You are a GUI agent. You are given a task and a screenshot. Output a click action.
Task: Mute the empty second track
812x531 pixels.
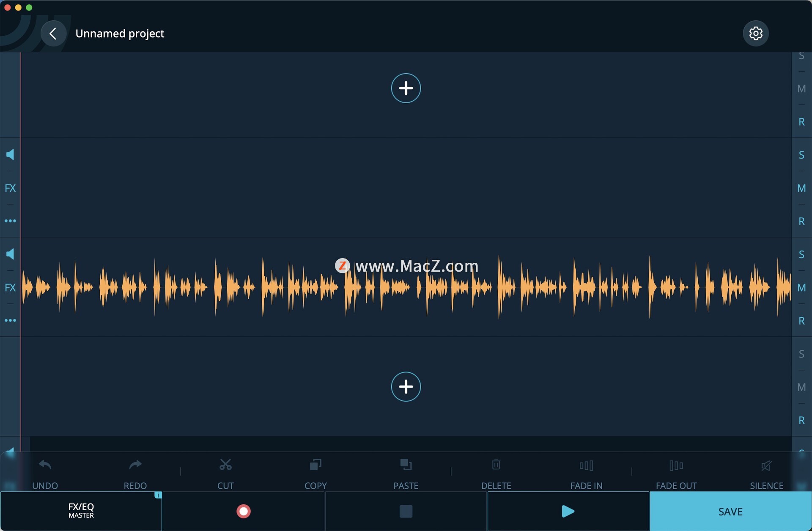801,188
